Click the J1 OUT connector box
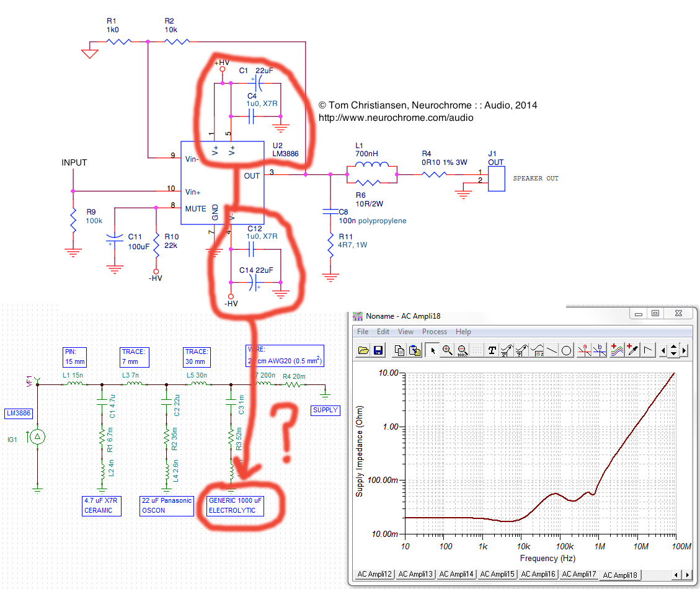700x589 pixels. click(x=496, y=179)
